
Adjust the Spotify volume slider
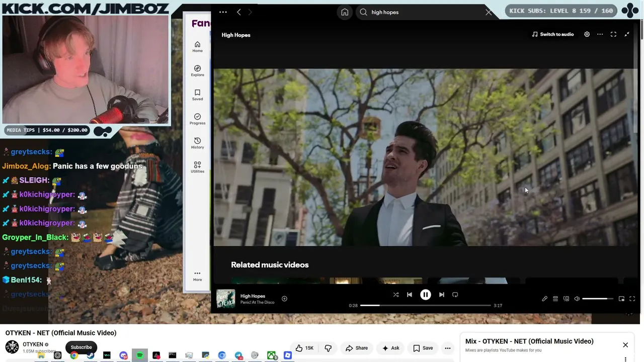(598, 299)
